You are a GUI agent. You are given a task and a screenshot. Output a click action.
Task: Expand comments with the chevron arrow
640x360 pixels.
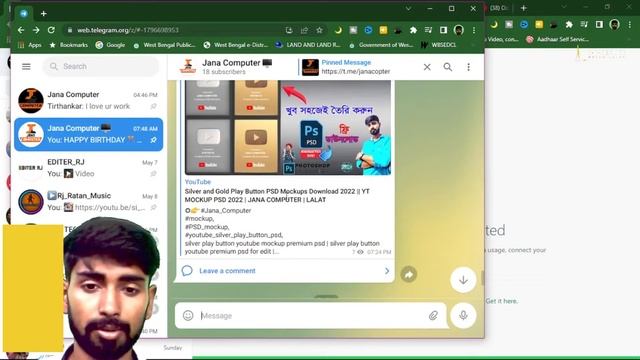point(387,271)
